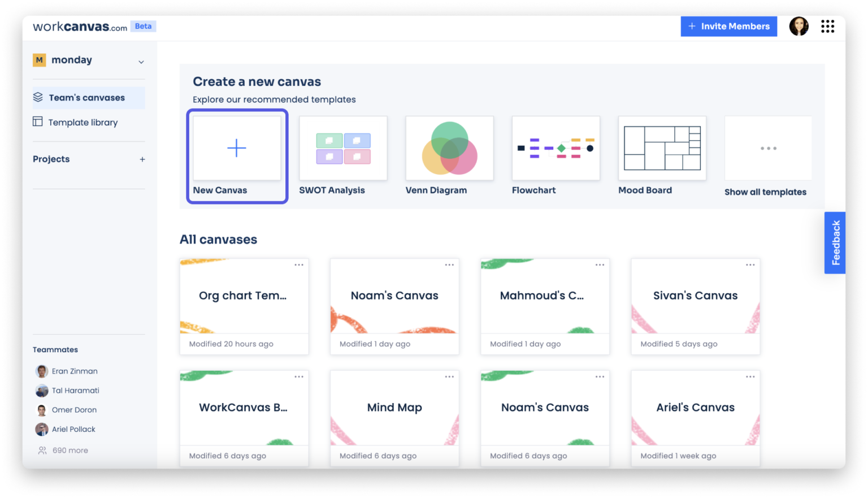Image resolution: width=868 pixels, height=498 pixels.
Task: Select Template library in the sidebar menu
Action: (83, 122)
